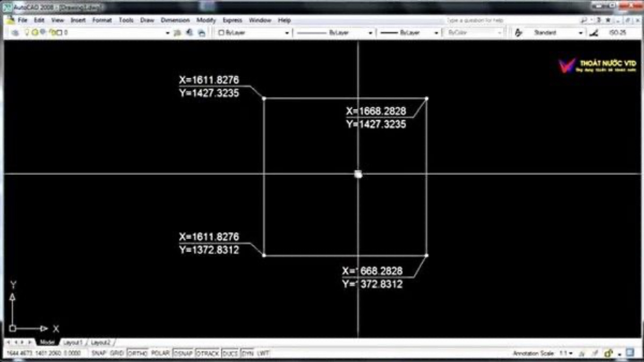
Task: Open the ByLayer color dropdown
Action: 287,33
